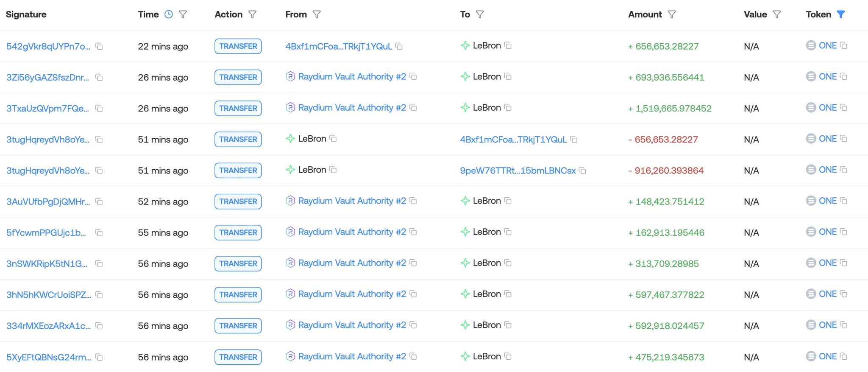
Task: Open transaction 334rMXEozARxA1c...
Action: 48,326
